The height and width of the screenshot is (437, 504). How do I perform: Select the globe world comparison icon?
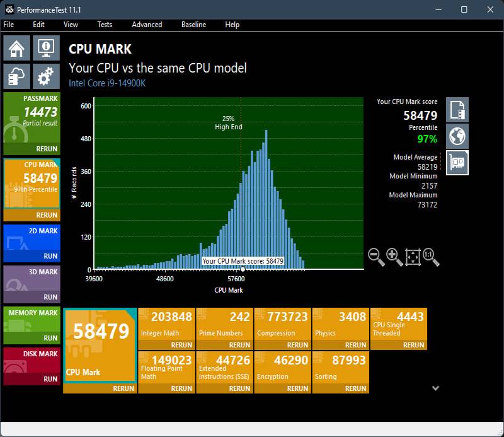[457, 136]
